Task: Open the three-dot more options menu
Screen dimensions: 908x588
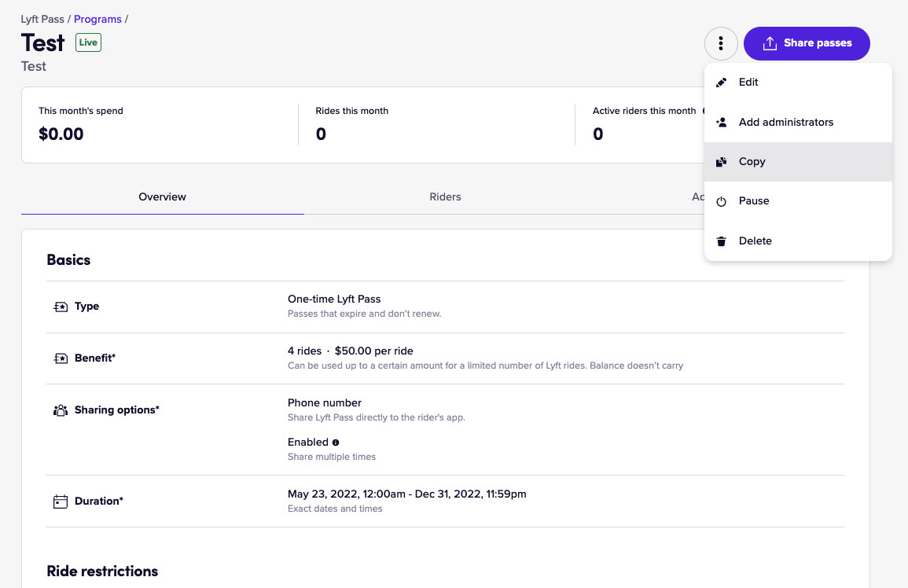Action: click(721, 43)
